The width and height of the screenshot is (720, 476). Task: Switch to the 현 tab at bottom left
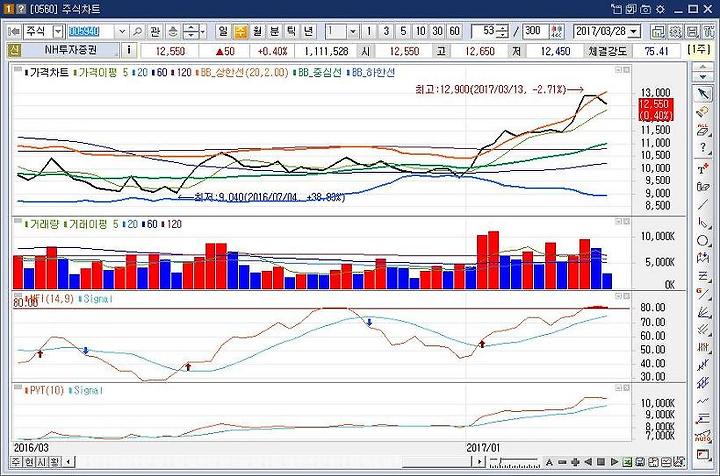[28, 461]
